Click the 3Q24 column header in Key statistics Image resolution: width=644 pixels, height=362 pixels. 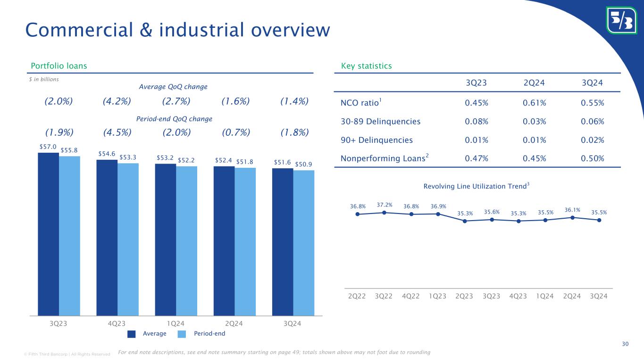(x=593, y=83)
